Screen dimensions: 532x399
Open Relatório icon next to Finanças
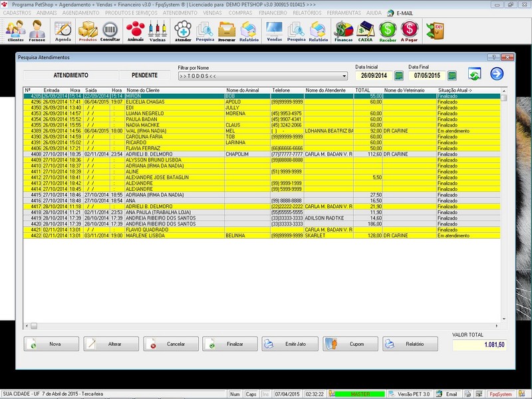[319, 31]
